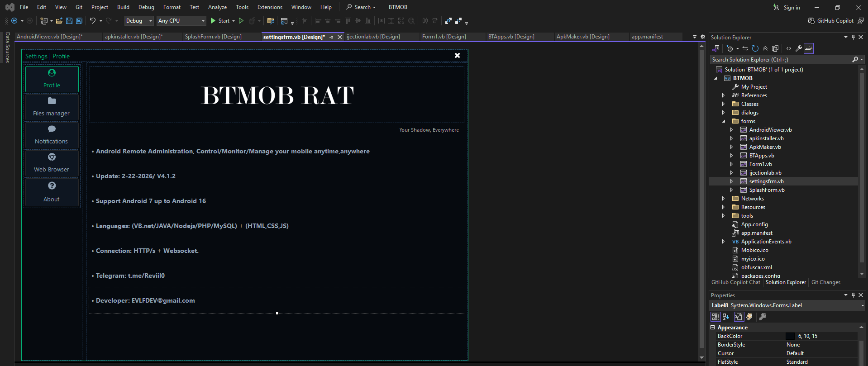The height and width of the screenshot is (366, 868).
Task: Click the Undo arrow icon
Action: [x=92, y=21]
